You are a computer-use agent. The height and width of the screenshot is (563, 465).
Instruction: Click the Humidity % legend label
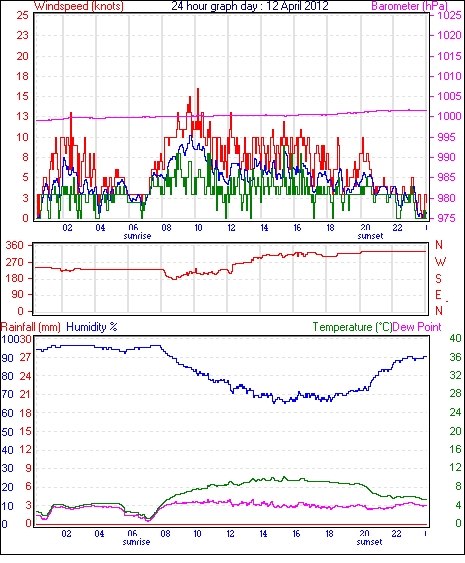click(x=92, y=327)
